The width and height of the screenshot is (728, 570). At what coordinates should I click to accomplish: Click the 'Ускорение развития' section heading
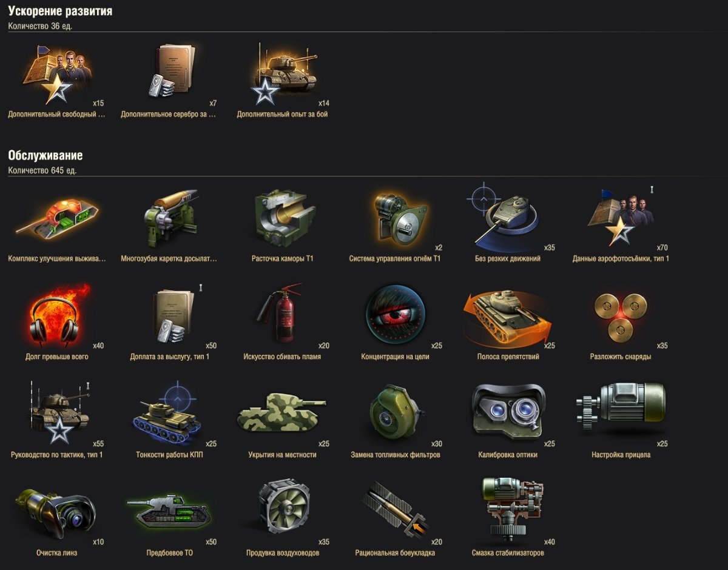60,12
